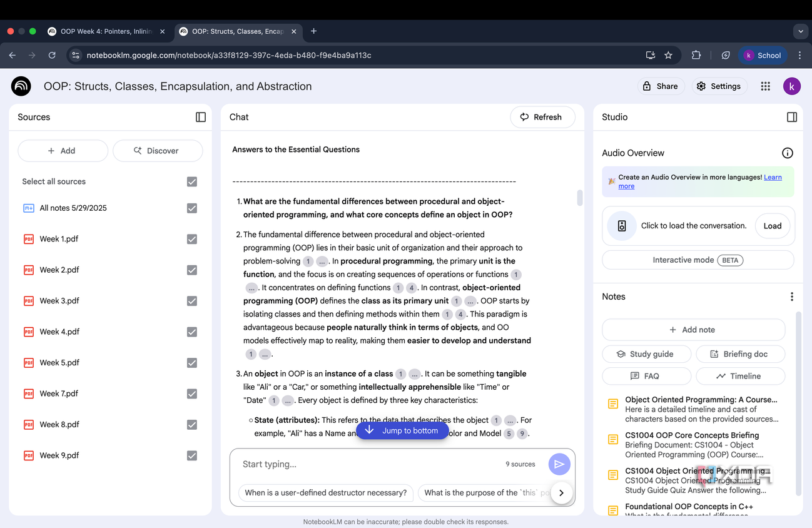Image resolution: width=812 pixels, height=528 pixels.
Task: Show next suggested questions with chevron
Action: tap(561, 493)
